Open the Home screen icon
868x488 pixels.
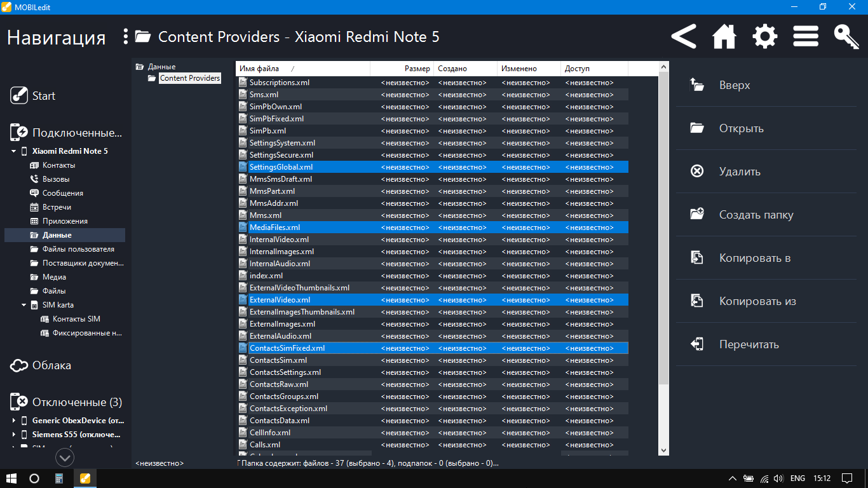pyautogui.click(x=724, y=36)
